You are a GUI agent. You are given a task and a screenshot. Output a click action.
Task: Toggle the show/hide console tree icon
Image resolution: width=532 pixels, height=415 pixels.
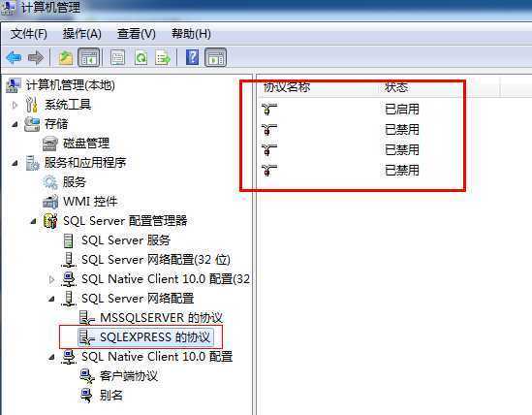point(89,57)
